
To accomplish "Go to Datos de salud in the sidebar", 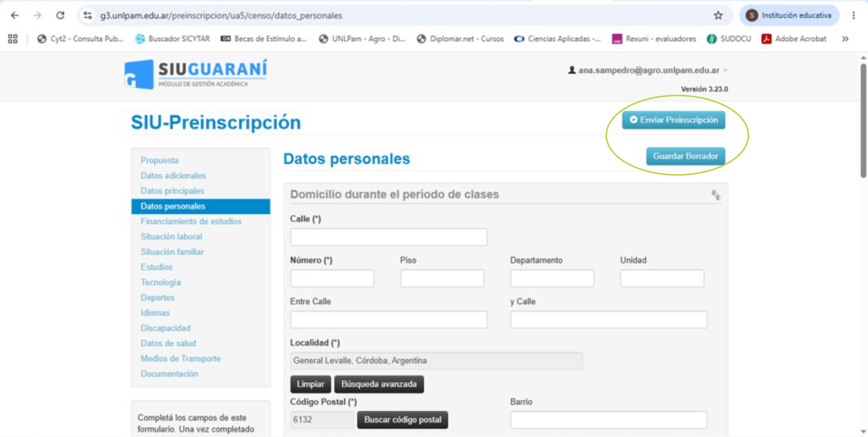I will coord(168,343).
